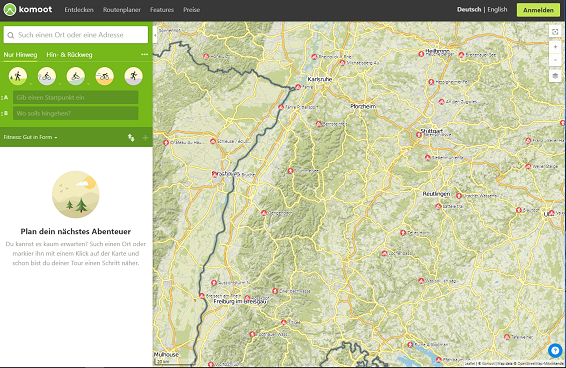
Task: Center map on my location icon
Action: coord(555,32)
